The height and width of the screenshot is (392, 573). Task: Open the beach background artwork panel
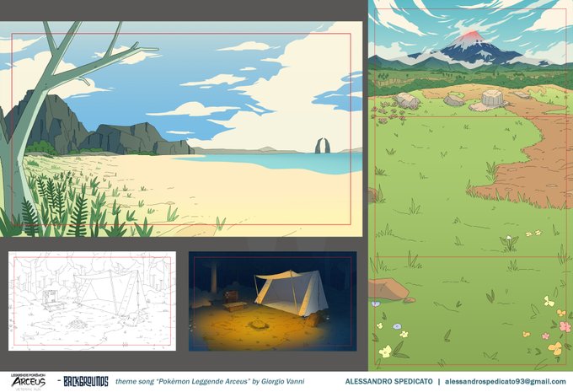click(x=181, y=129)
